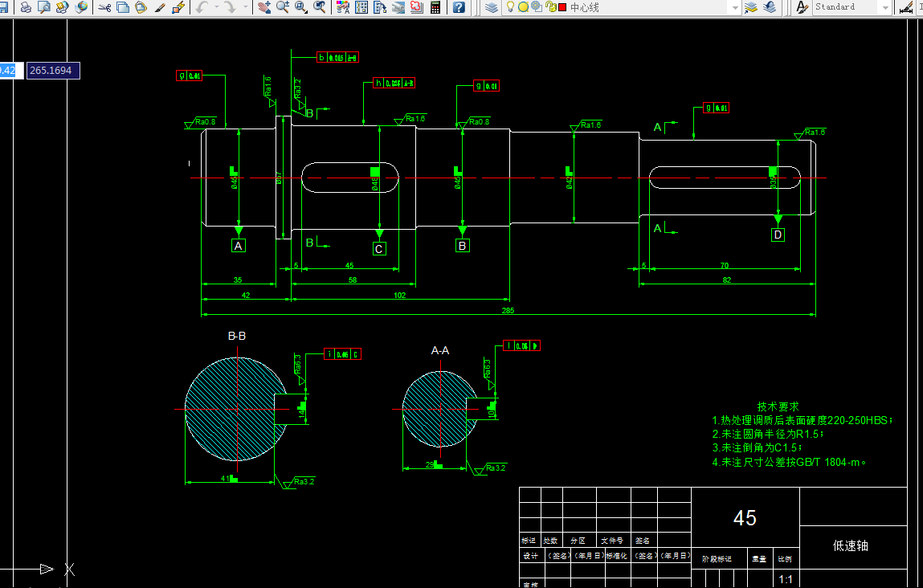Click the 技术要求 heading text
This screenshot has width=923, height=588.
click(778, 406)
